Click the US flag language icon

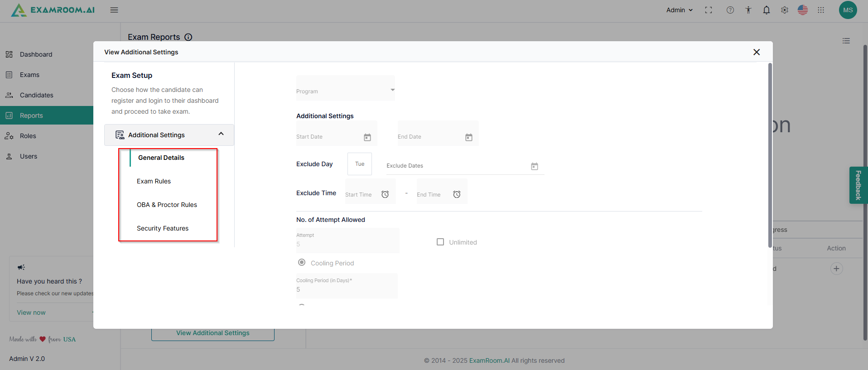click(x=802, y=10)
